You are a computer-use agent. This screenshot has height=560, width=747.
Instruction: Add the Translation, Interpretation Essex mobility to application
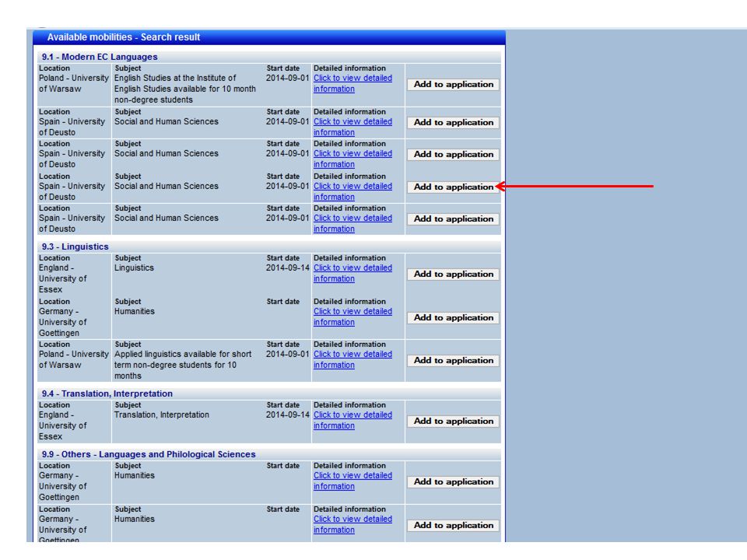tap(453, 421)
